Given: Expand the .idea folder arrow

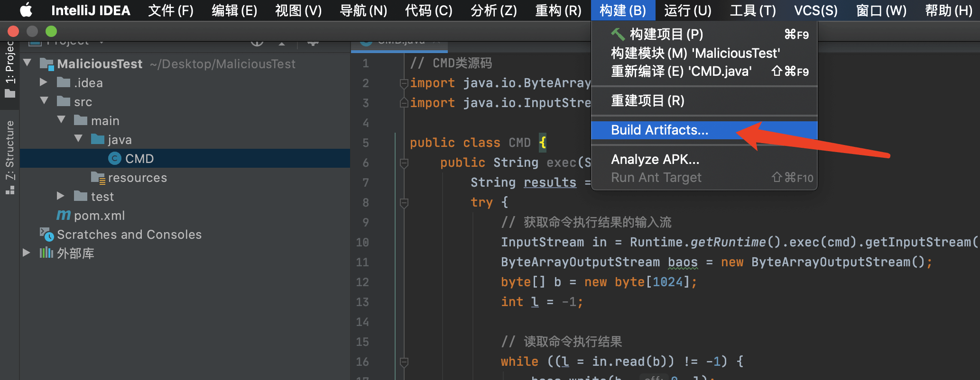Looking at the screenshot, I should (44, 82).
